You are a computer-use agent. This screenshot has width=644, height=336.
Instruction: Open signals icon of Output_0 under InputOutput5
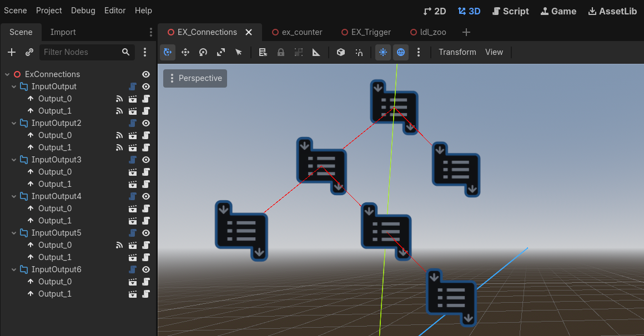click(x=119, y=245)
